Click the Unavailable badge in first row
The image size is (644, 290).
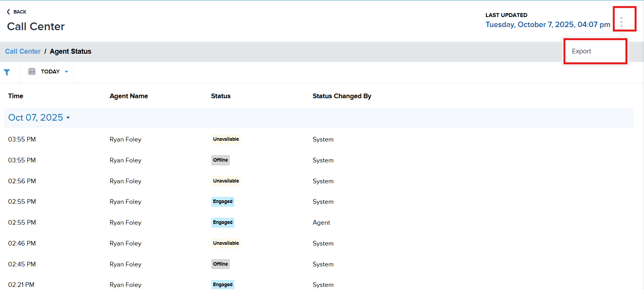point(226,139)
